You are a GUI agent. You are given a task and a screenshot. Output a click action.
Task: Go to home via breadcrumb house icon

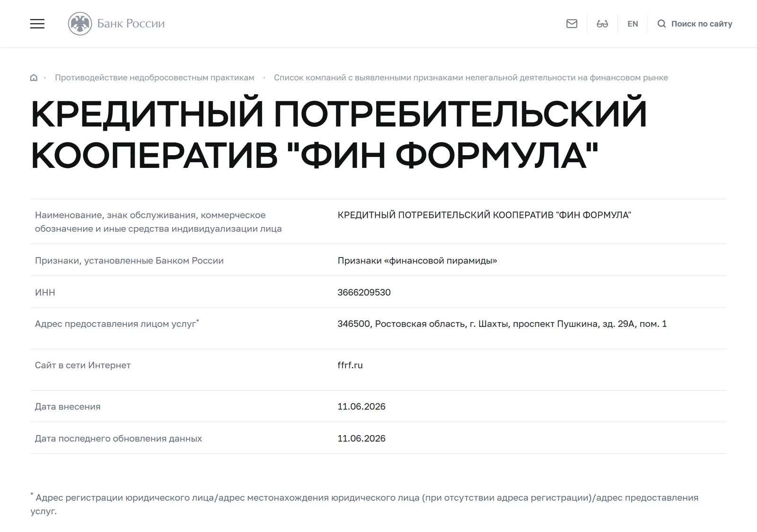(x=34, y=78)
